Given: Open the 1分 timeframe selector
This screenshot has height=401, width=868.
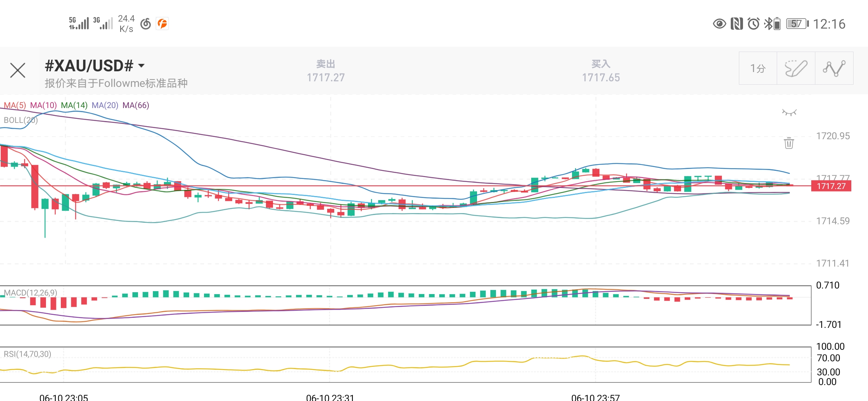Looking at the screenshot, I should (x=758, y=68).
